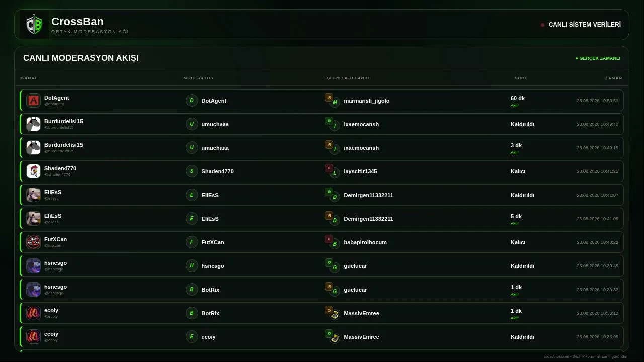The width and height of the screenshot is (644, 362).
Task: Click the GERÇEK ZAMANLI live indicator
Action: tap(598, 58)
